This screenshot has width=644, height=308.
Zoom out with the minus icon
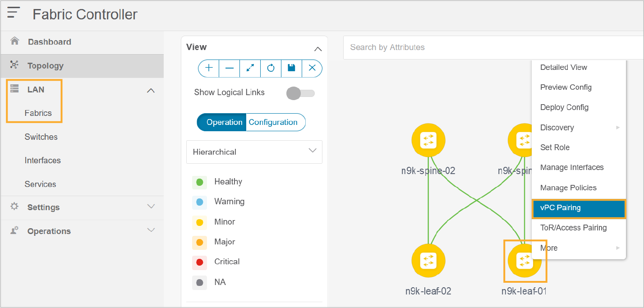tap(230, 68)
